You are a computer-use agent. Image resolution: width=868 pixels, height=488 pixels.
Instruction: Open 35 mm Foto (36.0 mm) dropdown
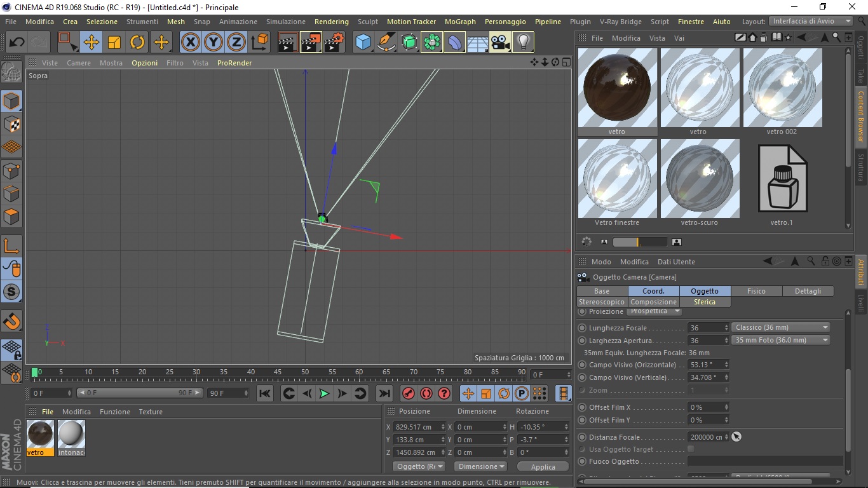tap(781, 340)
